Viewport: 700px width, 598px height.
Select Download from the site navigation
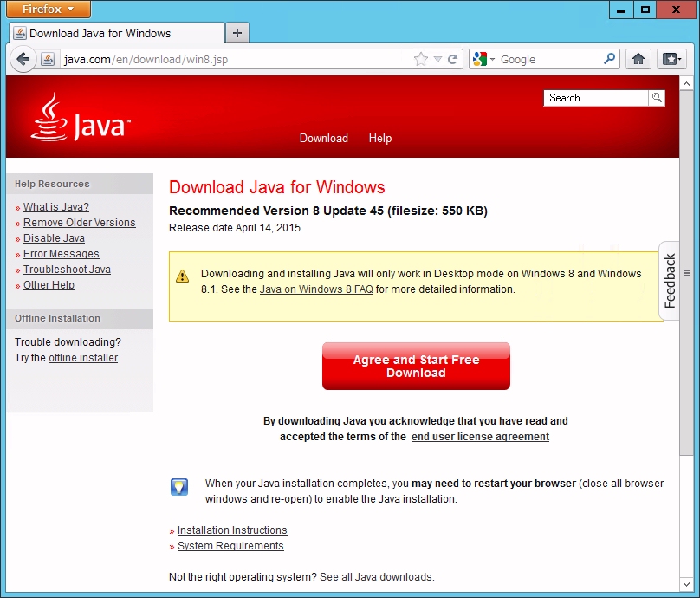[x=324, y=138]
